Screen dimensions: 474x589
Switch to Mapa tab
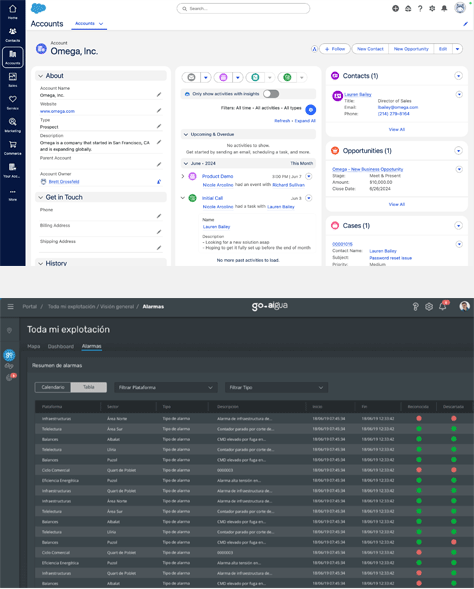pyautogui.click(x=33, y=346)
